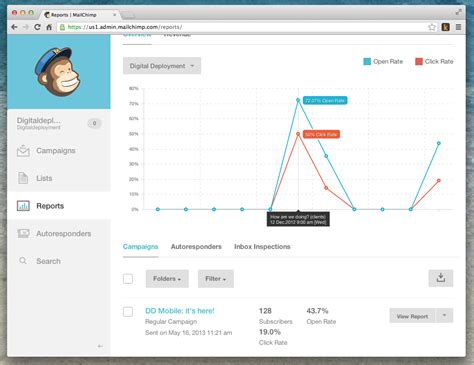Click the Search magnifier icon in sidebar
This screenshot has width=474, height=365.
tap(23, 261)
